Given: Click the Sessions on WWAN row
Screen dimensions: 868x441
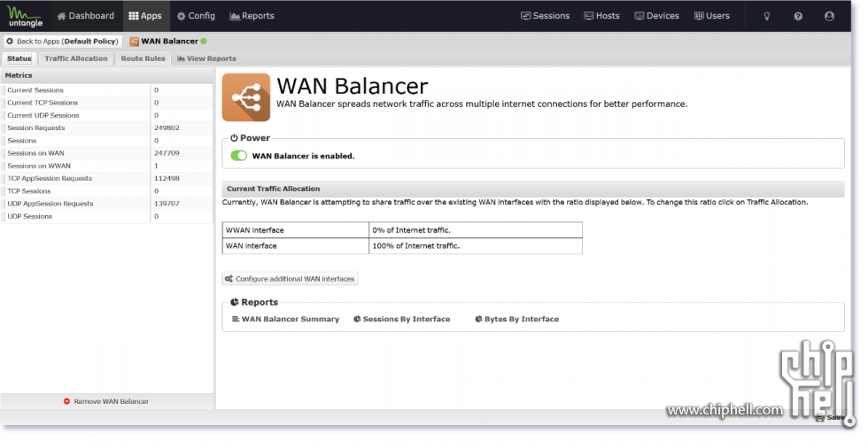Looking at the screenshot, I should (x=107, y=166).
